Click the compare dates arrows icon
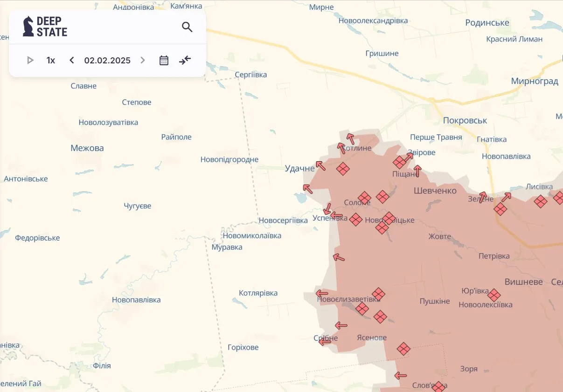 click(x=185, y=60)
